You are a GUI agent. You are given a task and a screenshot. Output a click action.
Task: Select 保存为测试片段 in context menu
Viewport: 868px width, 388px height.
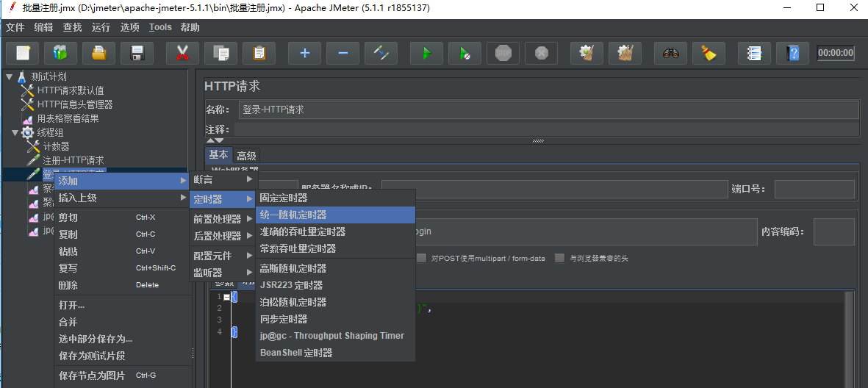click(122, 356)
